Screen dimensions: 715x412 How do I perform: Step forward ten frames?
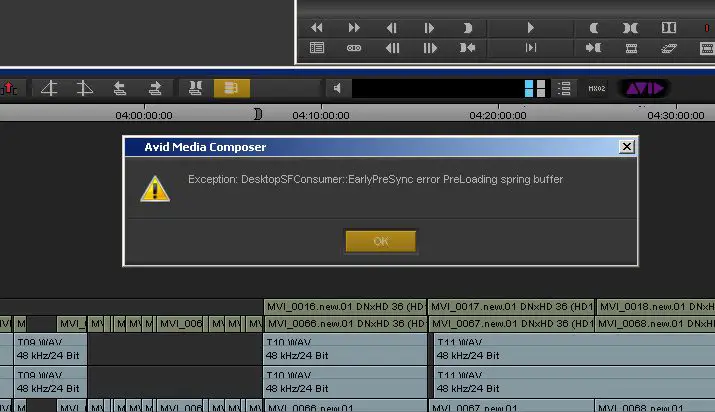[430, 48]
